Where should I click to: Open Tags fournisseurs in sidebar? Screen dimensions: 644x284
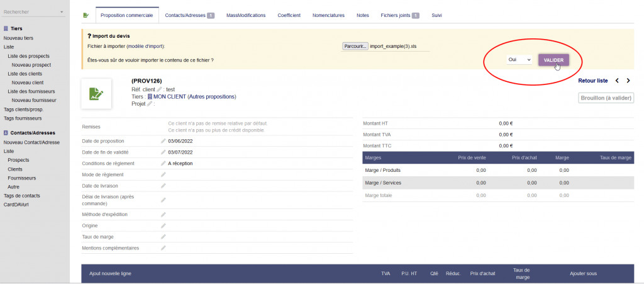point(23,118)
